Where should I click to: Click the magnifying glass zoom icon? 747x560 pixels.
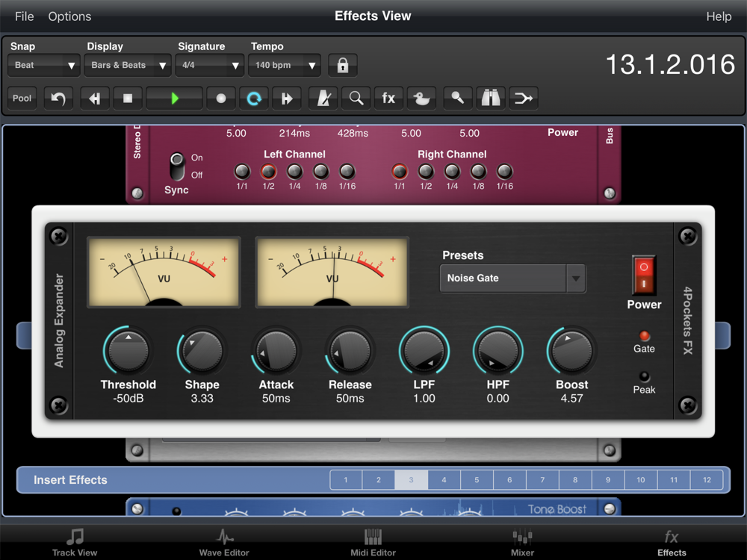356,99
